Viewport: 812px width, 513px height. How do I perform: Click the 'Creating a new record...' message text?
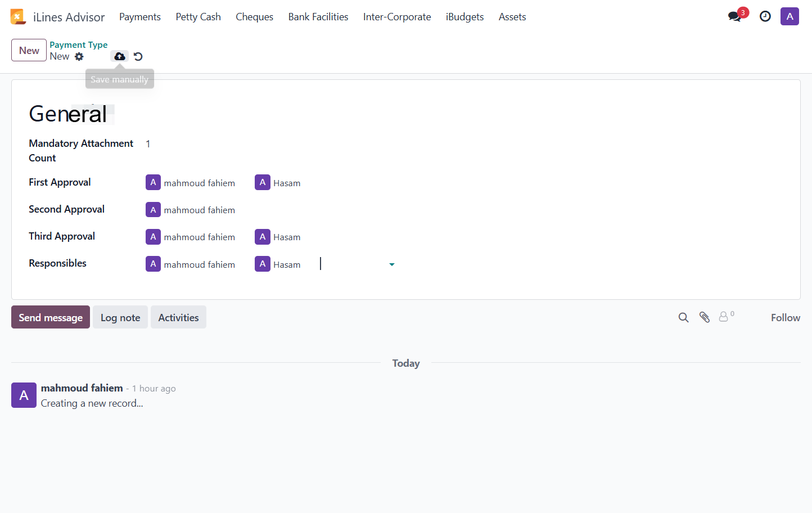(92, 403)
